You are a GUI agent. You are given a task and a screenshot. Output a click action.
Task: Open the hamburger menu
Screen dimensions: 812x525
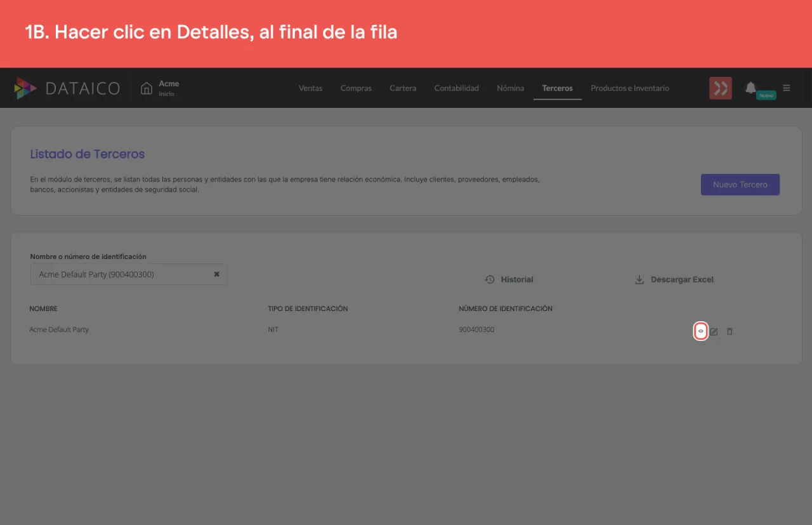click(787, 88)
